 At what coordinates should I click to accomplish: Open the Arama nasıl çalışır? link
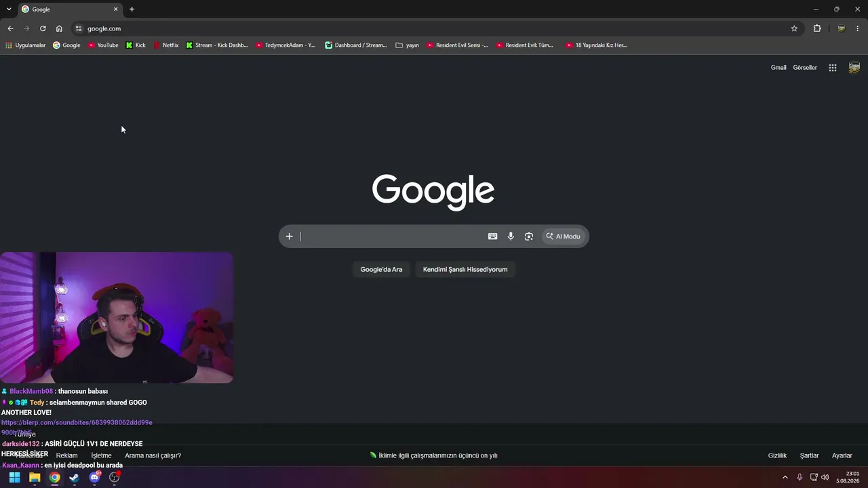153,455
